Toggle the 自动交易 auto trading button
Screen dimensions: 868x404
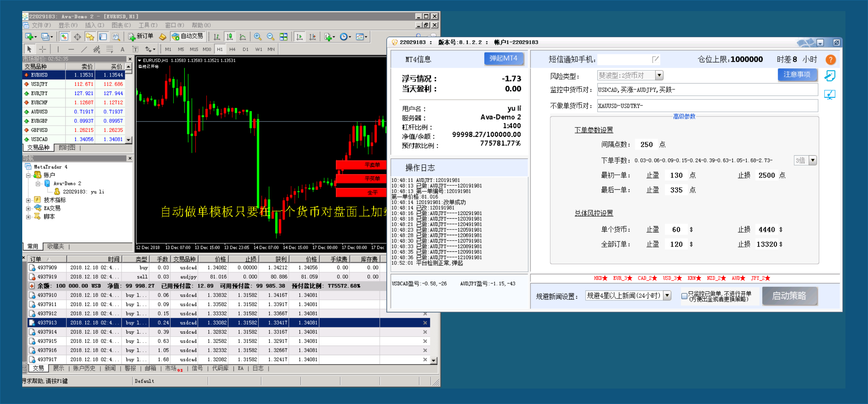[188, 36]
